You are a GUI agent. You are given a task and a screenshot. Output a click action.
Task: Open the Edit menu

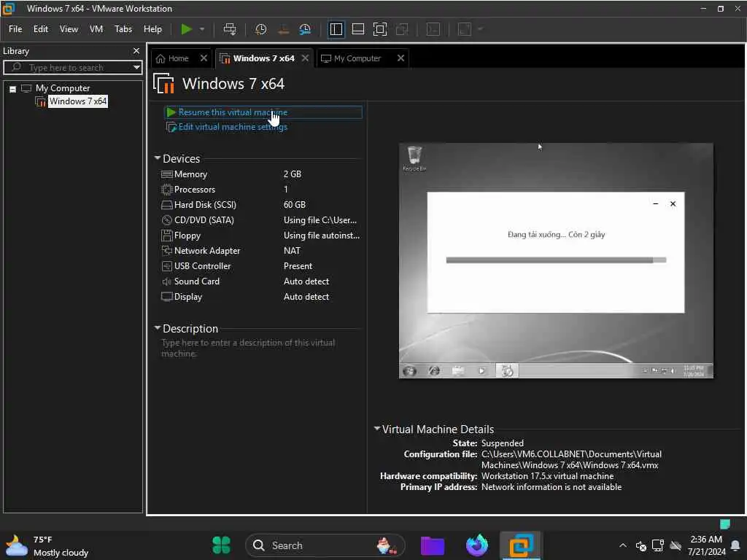41,29
